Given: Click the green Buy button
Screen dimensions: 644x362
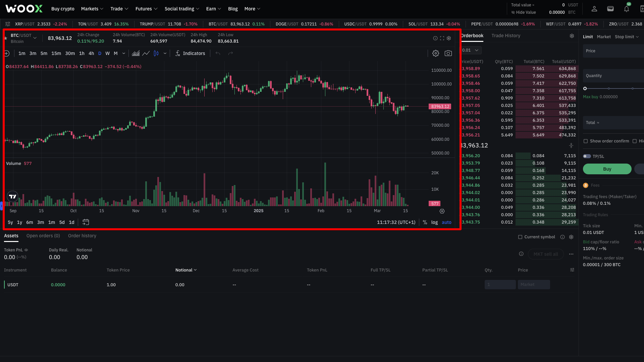Looking at the screenshot, I should tap(607, 169).
